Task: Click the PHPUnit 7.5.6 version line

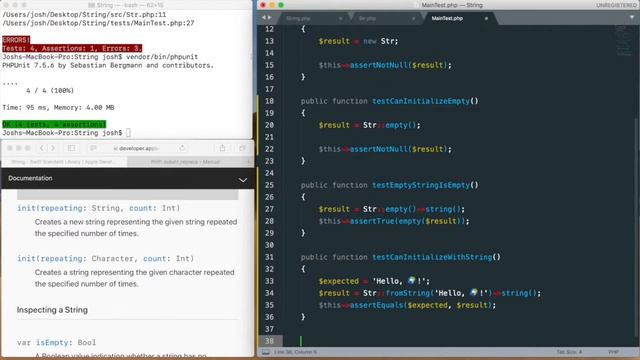Action: (108, 65)
